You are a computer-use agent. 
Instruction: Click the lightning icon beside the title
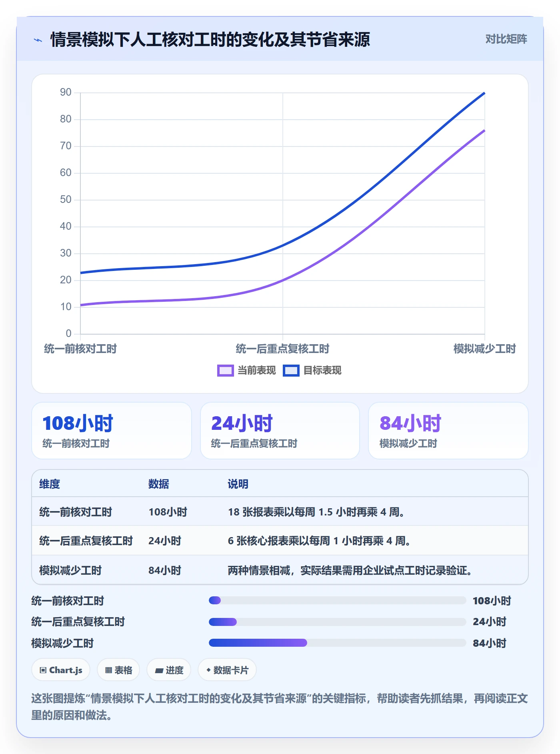38,40
